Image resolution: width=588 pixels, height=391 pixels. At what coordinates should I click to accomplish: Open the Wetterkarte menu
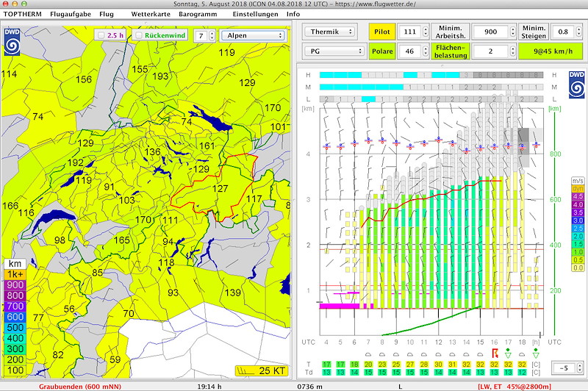click(x=149, y=14)
